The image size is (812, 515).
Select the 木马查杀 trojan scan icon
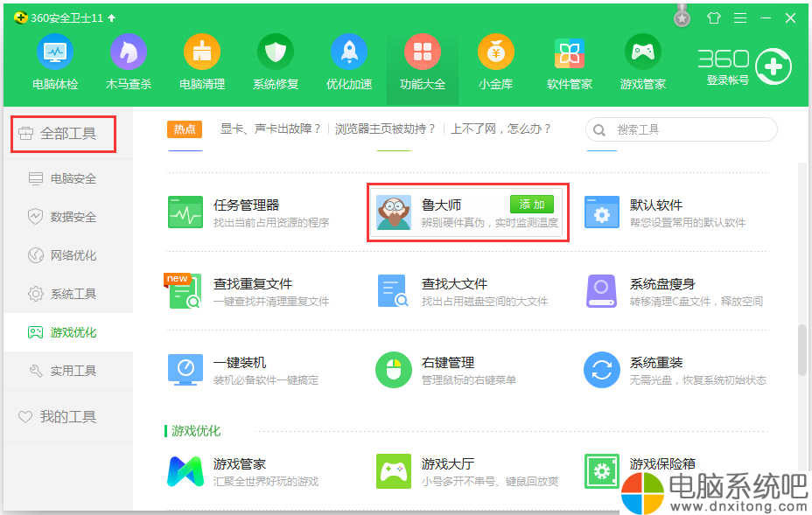pos(129,52)
